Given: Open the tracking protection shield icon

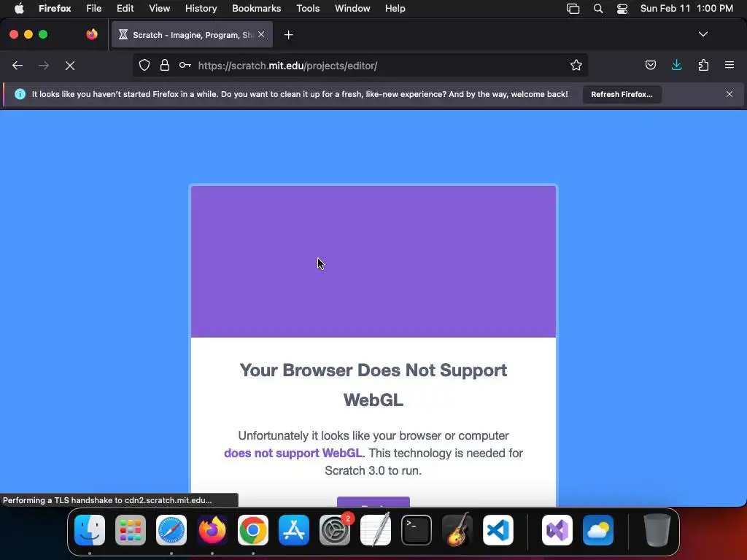Looking at the screenshot, I should click(144, 65).
